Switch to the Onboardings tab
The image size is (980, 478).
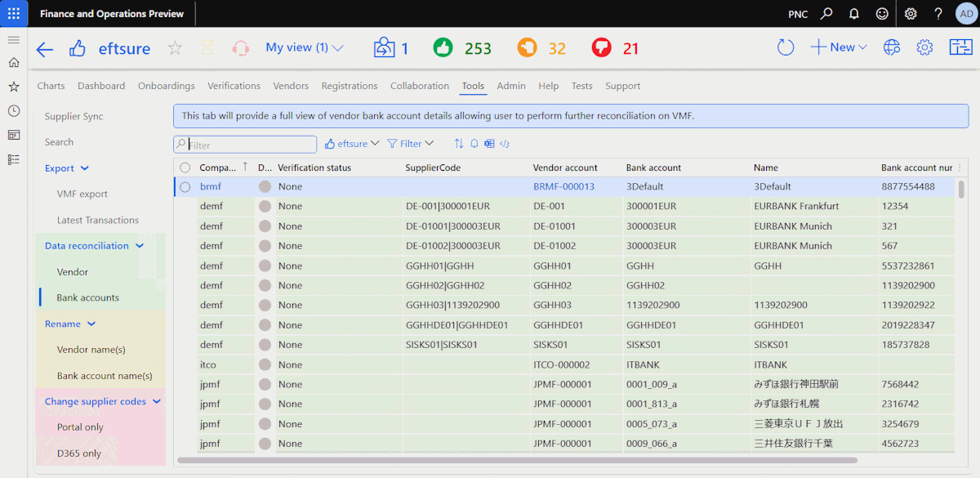167,86
